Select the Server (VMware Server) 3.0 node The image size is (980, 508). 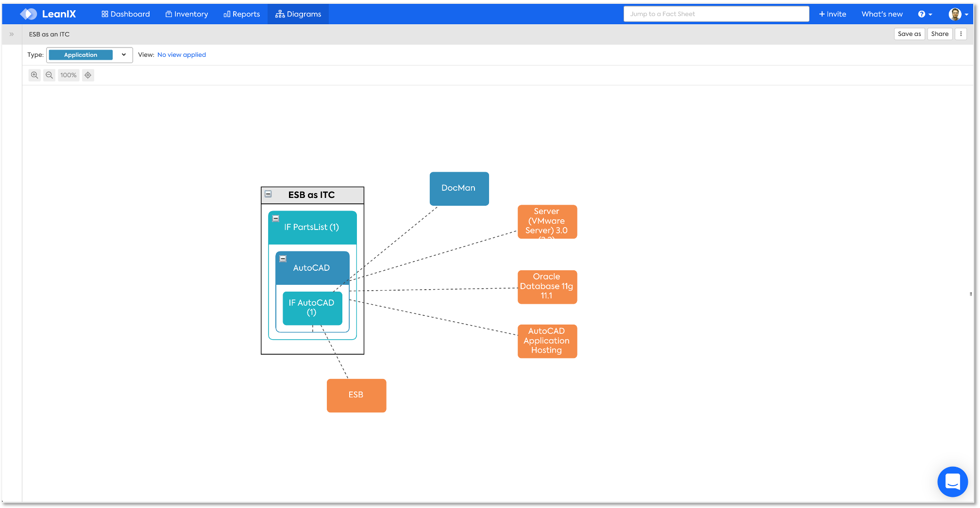coord(547,221)
